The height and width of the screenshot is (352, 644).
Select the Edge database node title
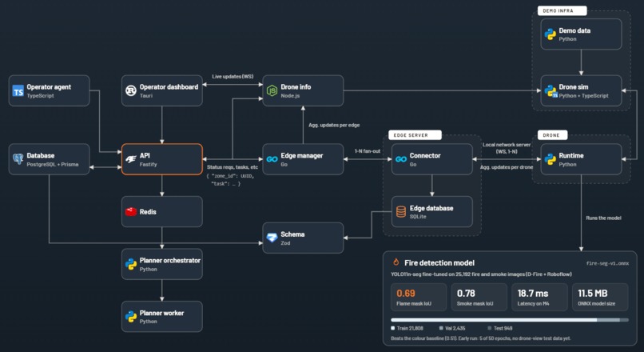[431, 208]
